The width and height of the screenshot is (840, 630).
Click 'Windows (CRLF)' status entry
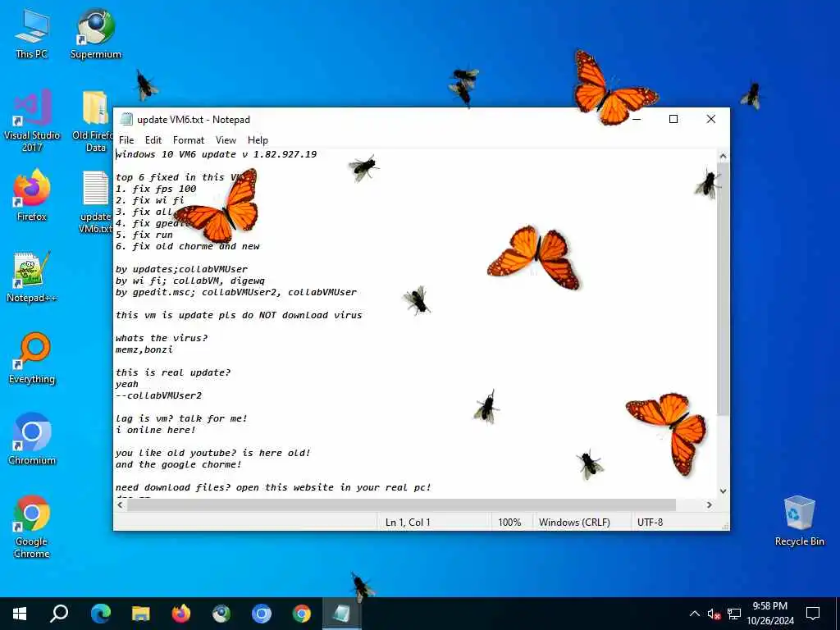[x=574, y=522]
